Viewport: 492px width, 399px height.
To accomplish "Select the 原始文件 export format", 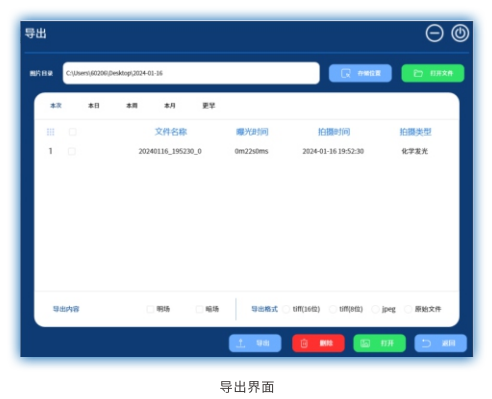I will (x=408, y=309).
